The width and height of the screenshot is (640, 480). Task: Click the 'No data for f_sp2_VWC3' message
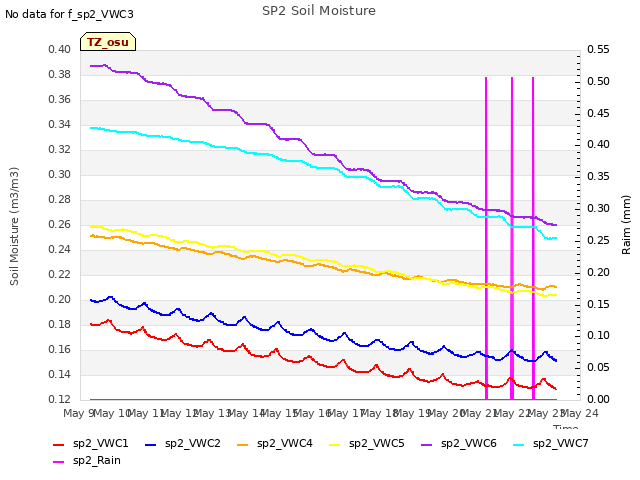click(x=69, y=14)
